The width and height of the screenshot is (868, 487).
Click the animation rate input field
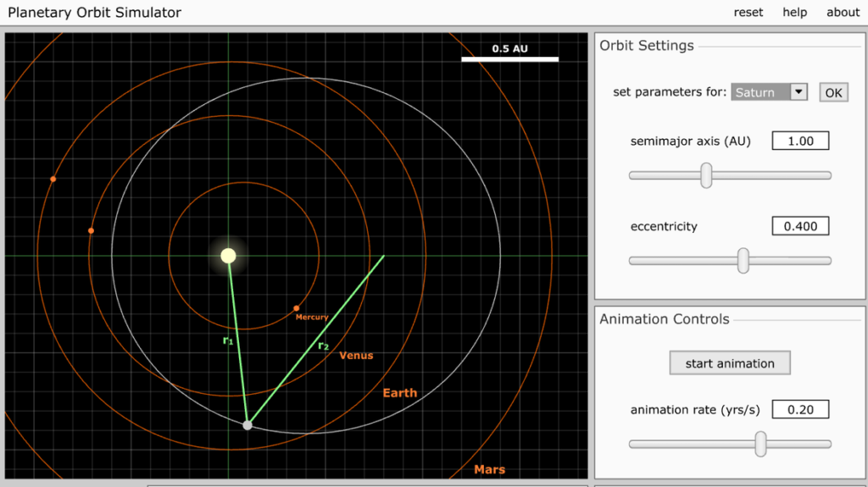[800, 410]
